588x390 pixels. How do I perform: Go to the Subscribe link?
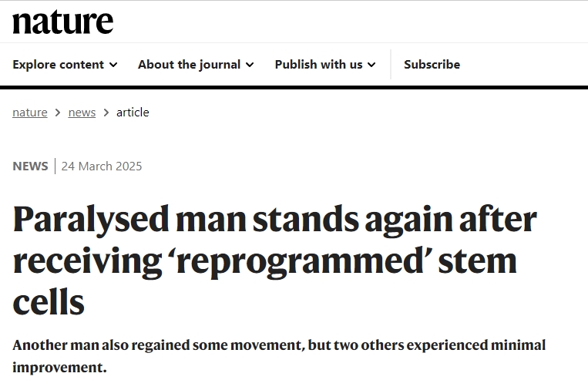coord(432,65)
